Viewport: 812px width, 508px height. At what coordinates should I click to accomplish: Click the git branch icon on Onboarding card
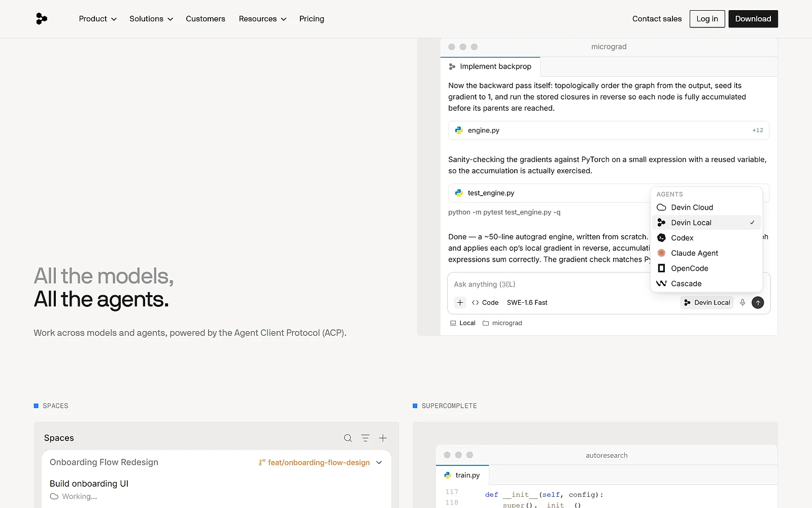(262, 462)
